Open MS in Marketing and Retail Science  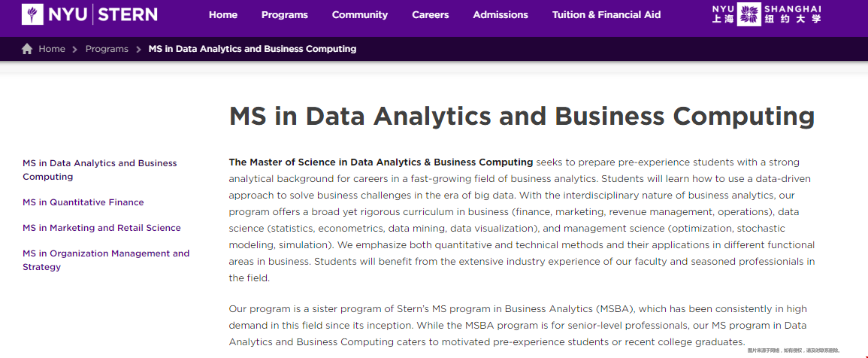(101, 228)
